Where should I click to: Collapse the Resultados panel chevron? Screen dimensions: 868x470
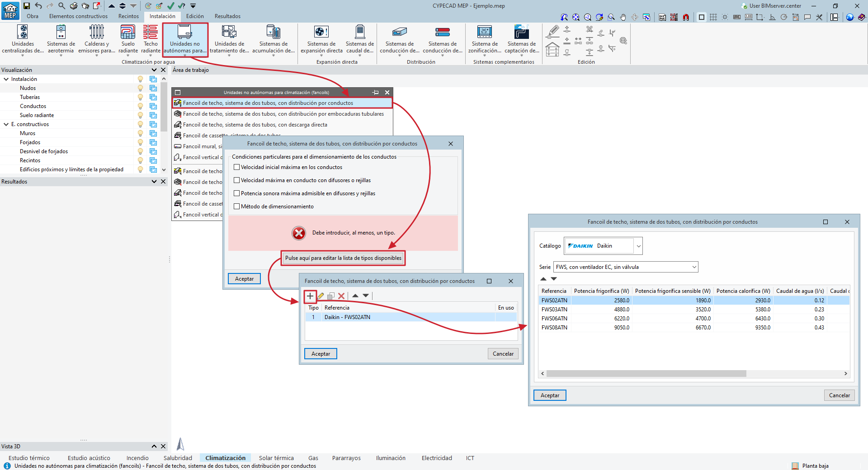(154, 182)
